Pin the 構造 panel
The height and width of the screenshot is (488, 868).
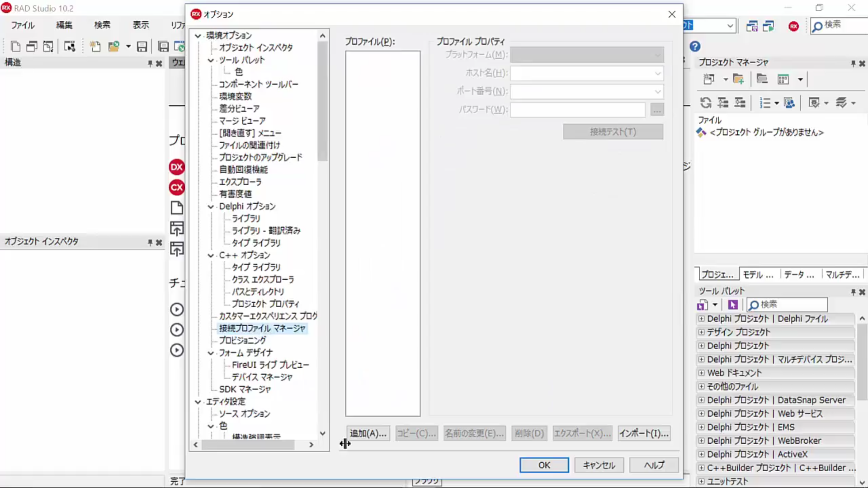point(150,64)
